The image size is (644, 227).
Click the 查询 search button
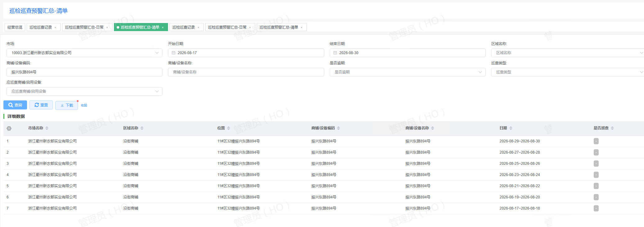pos(15,105)
